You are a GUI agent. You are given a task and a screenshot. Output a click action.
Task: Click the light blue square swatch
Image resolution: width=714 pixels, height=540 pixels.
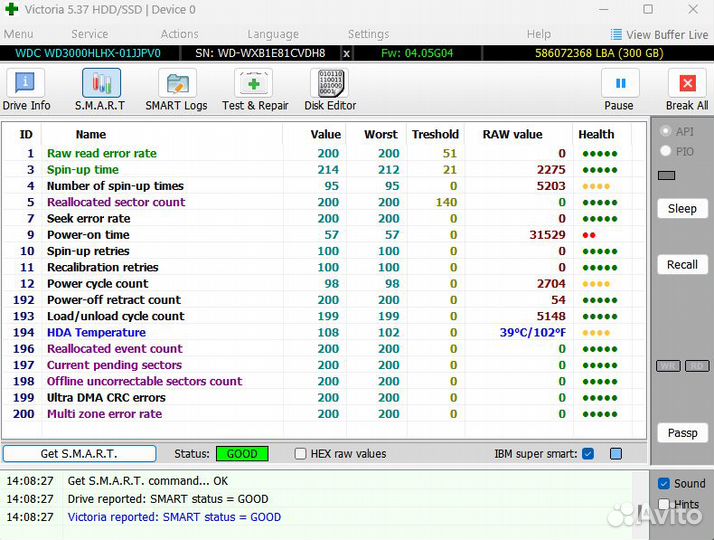point(616,454)
